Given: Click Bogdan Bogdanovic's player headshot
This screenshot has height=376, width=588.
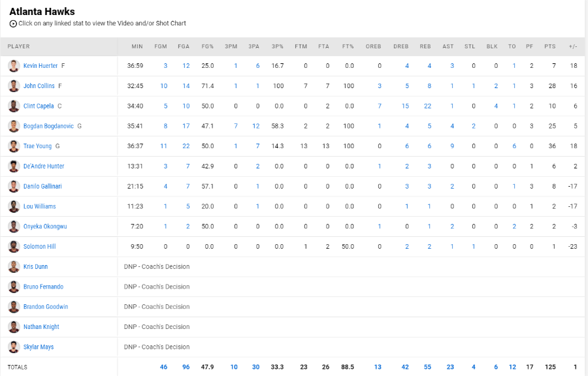Looking at the screenshot, I should click(x=14, y=126).
